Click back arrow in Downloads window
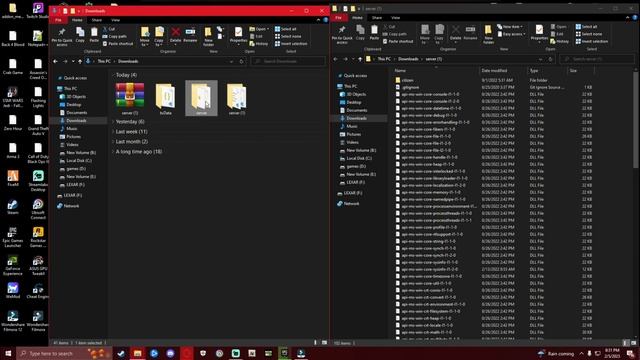The width and height of the screenshot is (640, 360). click(56, 61)
